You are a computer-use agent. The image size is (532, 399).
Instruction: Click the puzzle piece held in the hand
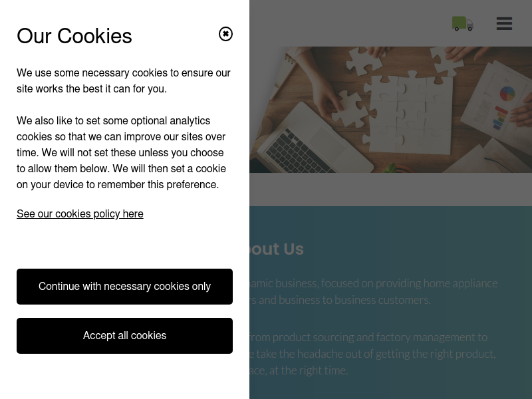tap(351, 107)
